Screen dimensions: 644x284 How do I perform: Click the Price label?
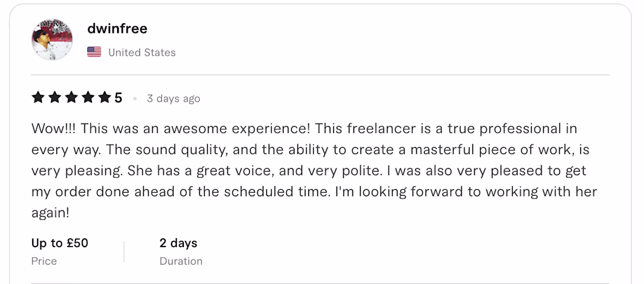pos(44,261)
